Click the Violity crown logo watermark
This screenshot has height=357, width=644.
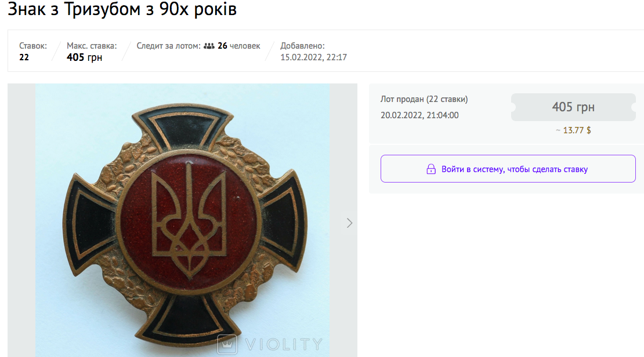[x=227, y=344]
